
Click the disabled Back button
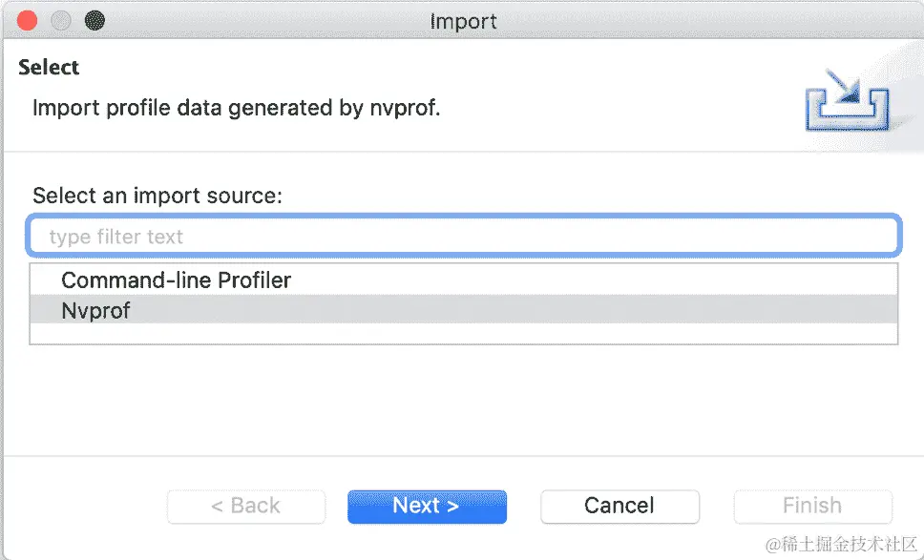click(245, 506)
